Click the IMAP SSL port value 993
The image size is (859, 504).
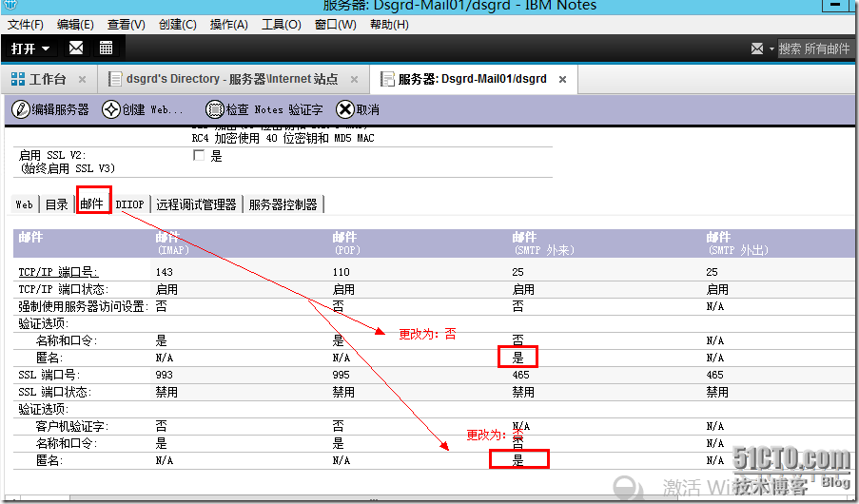(164, 376)
